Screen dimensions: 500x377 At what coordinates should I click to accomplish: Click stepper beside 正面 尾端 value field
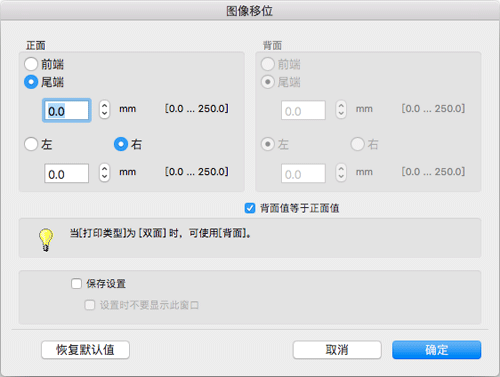(104, 109)
